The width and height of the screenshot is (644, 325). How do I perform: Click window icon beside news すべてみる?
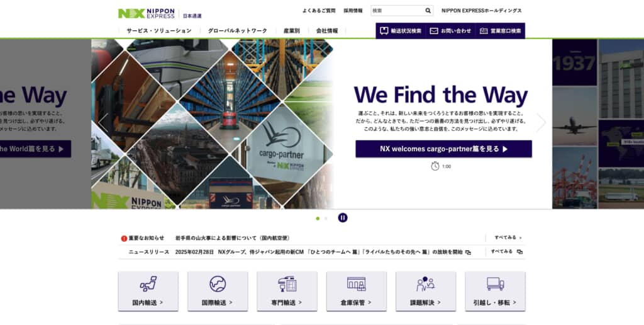[x=519, y=252]
